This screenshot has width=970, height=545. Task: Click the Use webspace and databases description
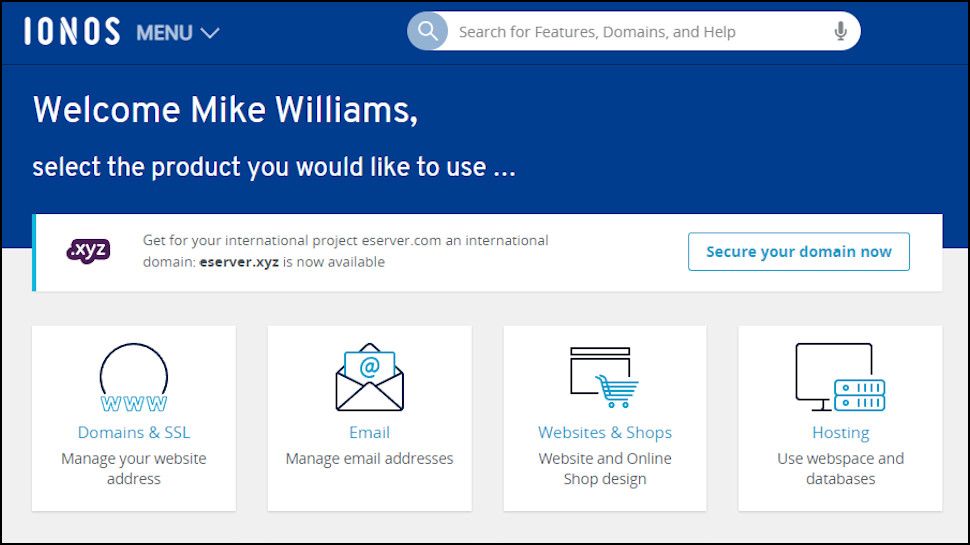pos(840,469)
